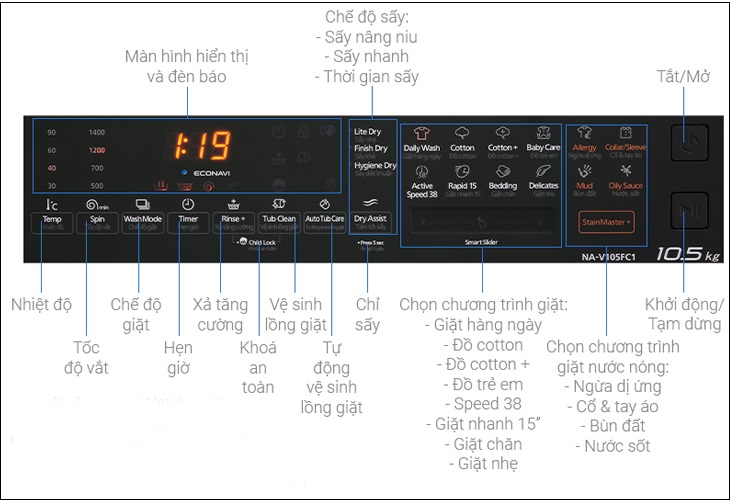Viewport: 730px width, 500px height.
Task: Choose the Mud stain program icon
Action: pyautogui.click(x=584, y=172)
